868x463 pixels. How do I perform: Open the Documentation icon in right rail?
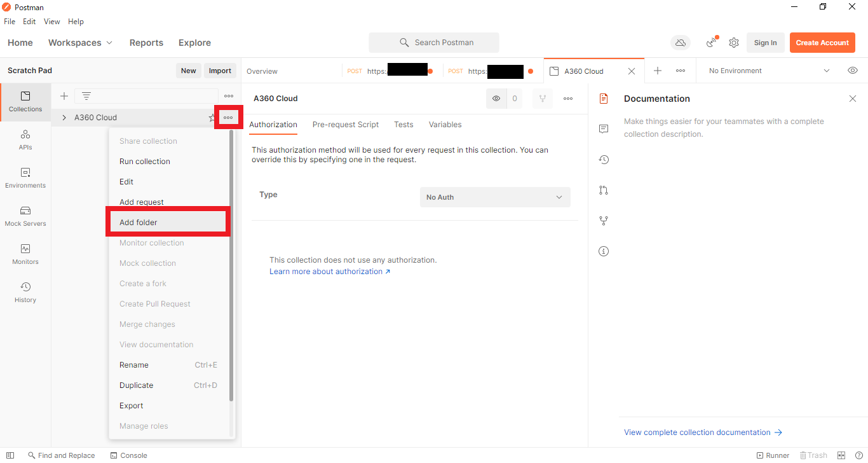604,99
